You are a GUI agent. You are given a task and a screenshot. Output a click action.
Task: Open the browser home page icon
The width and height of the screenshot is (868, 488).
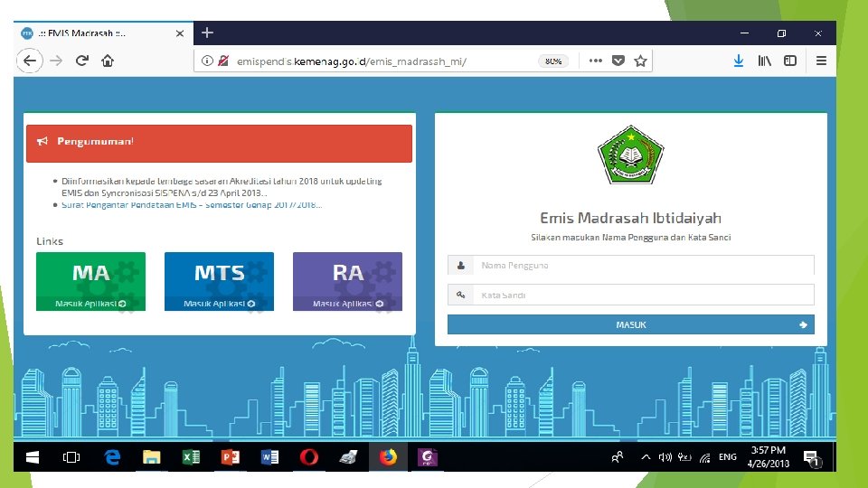click(x=108, y=61)
